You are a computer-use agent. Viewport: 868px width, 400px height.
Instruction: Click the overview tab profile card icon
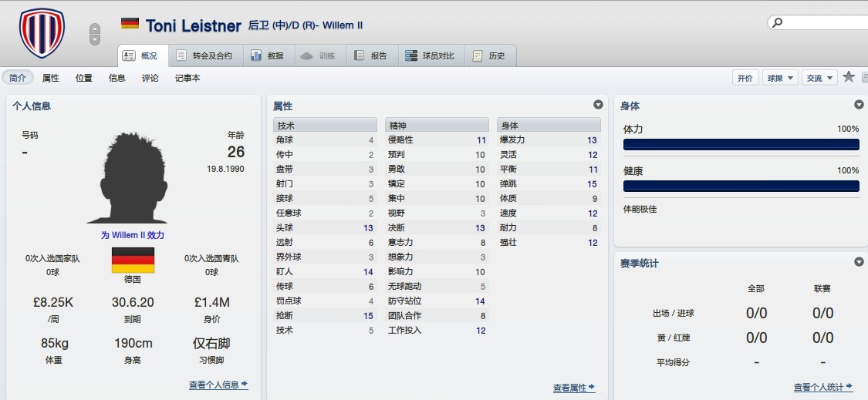[x=128, y=56]
